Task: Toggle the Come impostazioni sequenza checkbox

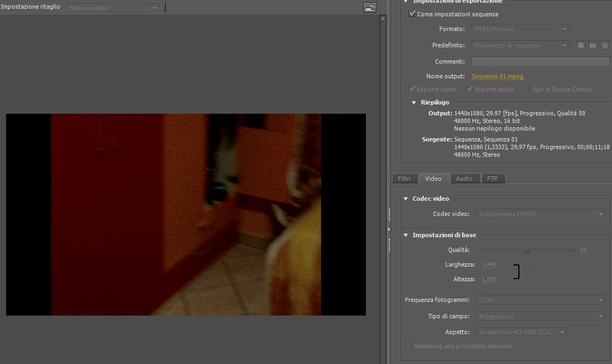Action: 412,14
